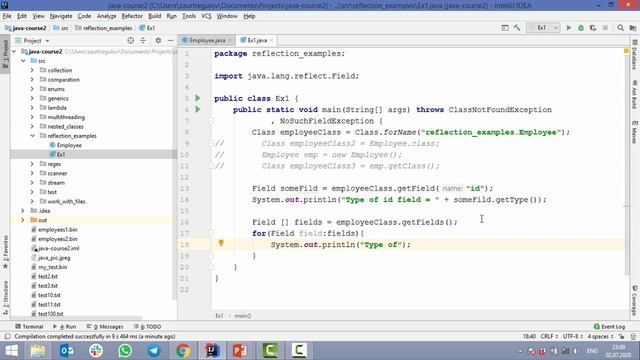This screenshot has height=360, width=640.
Task: Open Outlook from the taskbar
Action: [67, 351]
